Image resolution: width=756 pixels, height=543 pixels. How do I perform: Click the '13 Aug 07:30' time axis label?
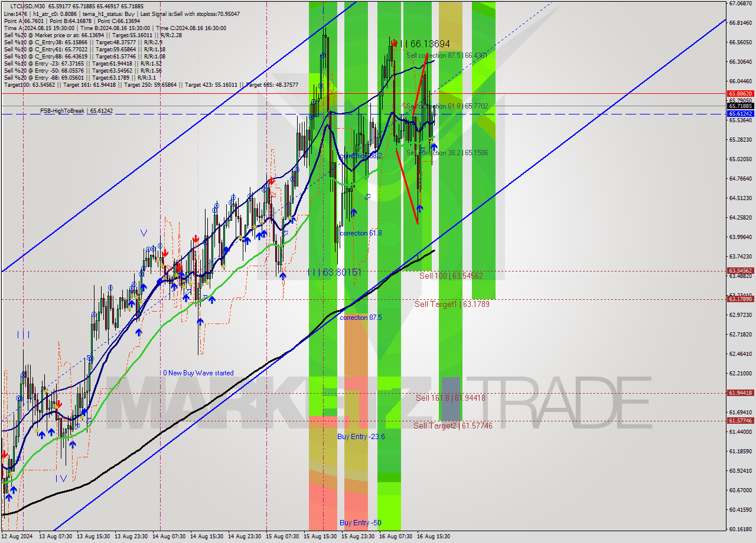pyautogui.click(x=56, y=537)
